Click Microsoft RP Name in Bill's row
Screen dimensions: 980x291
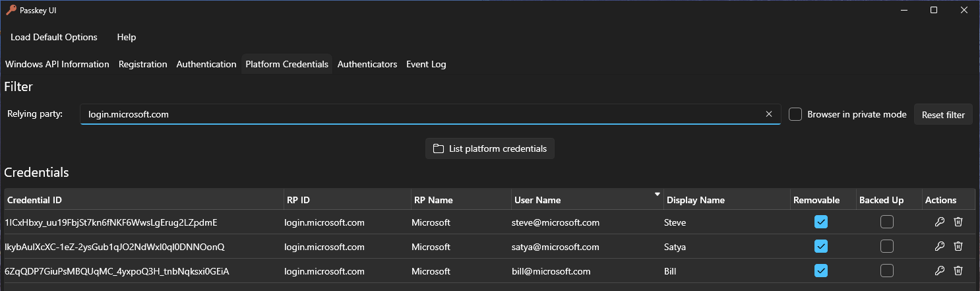[431, 271]
